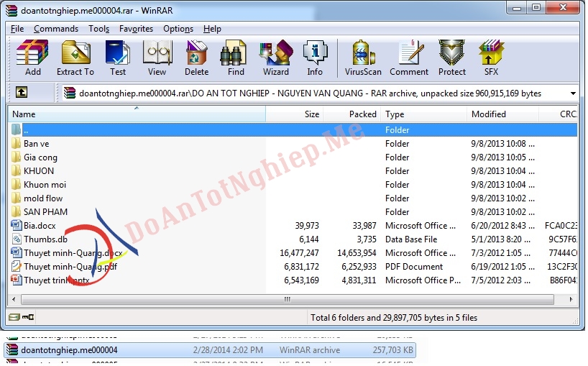Sort by the Packed column header
The width and height of the screenshot is (588, 366).
click(x=352, y=114)
